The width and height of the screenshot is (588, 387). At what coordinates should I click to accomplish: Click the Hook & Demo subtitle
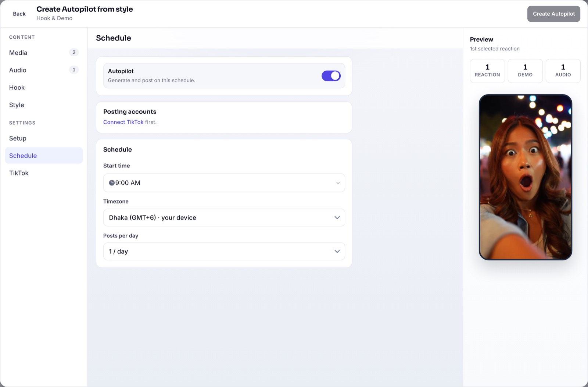point(54,18)
